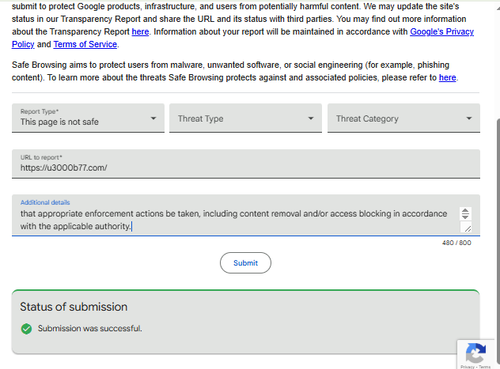Open the Terms of Service link
The width and height of the screenshot is (500, 369).
coord(85,44)
